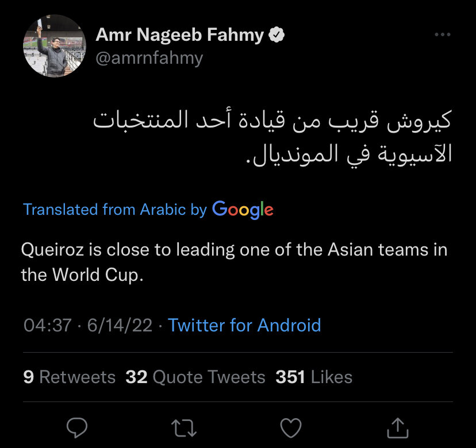Viewport: 476px width, 448px height.
Task: Show the 351 Likes list
Action: click(x=314, y=377)
